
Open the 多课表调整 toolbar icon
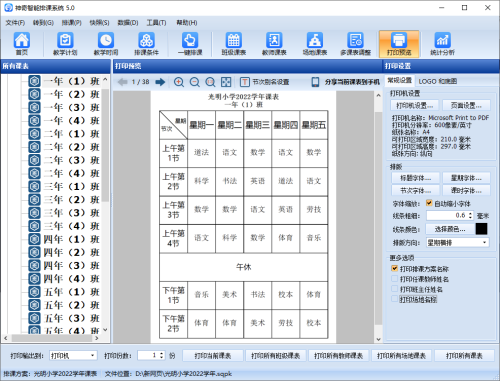(356, 44)
